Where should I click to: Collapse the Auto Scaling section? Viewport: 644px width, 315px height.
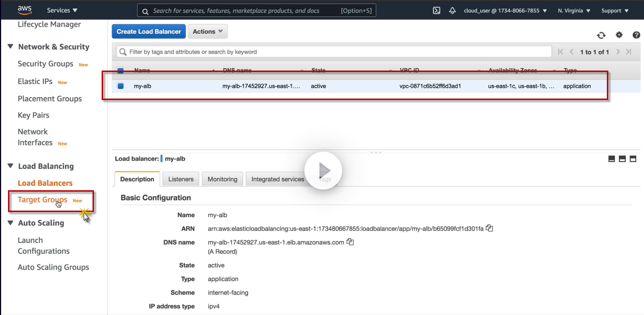pos(11,223)
